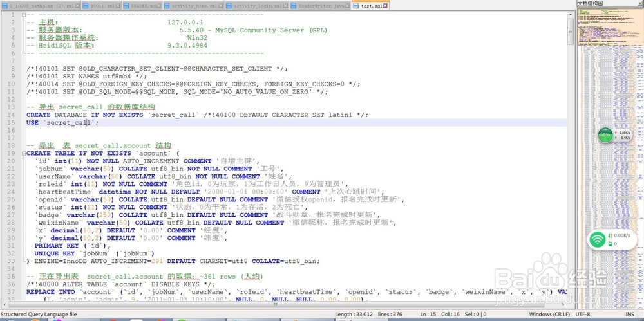Click the editor vertical scrollbar thumb
This screenshot has height=321, width=644.
point(571,31)
